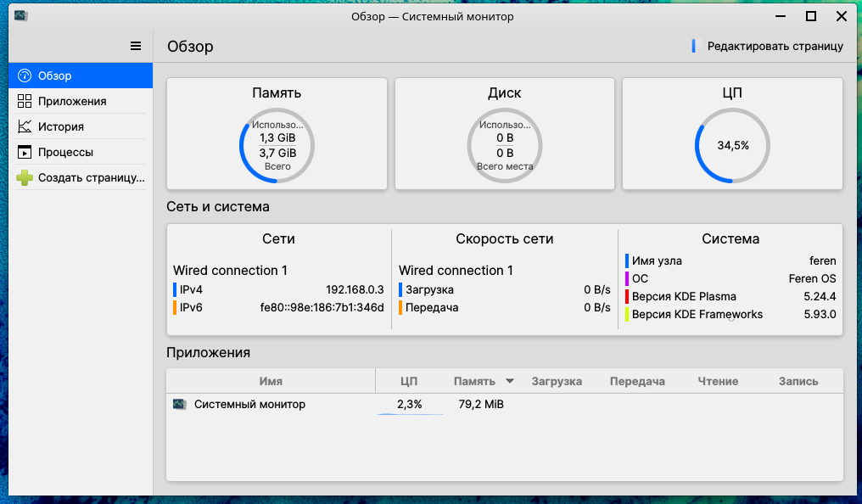Select the Обзор sidebar icon
Screen dimensions: 862x504
click(x=23, y=75)
